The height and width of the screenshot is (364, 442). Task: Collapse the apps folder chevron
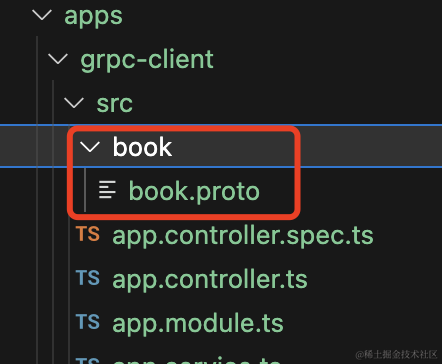coord(42,15)
